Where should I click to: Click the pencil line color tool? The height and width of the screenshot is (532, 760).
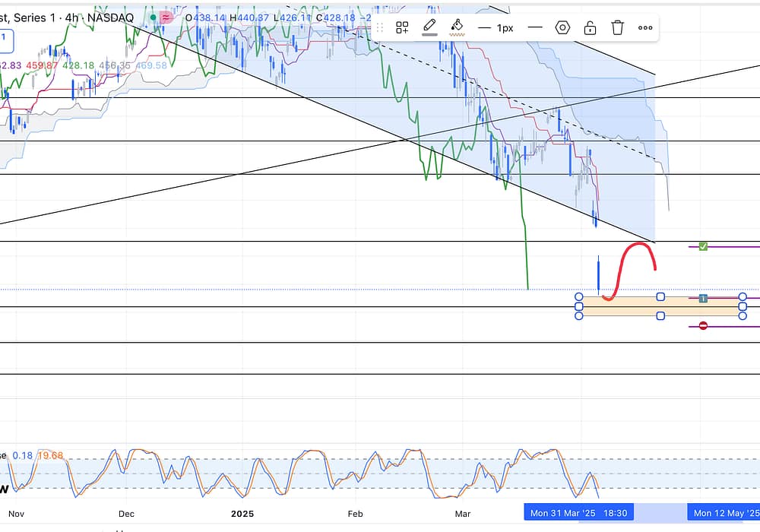(x=429, y=27)
